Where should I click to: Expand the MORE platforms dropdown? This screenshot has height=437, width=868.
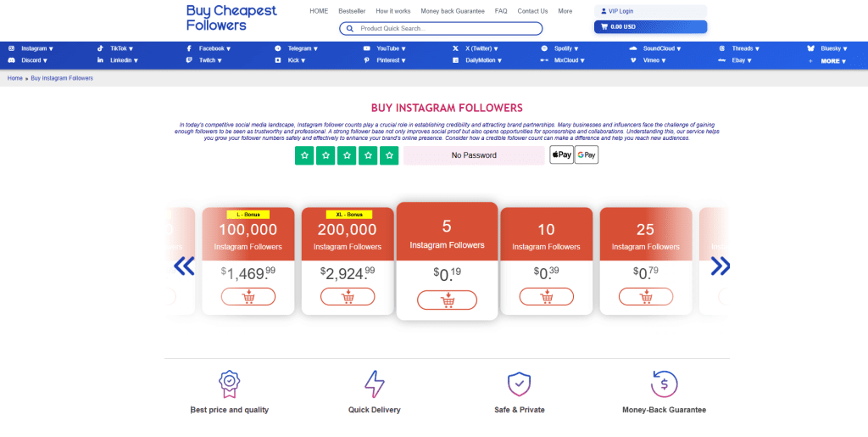point(834,61)
